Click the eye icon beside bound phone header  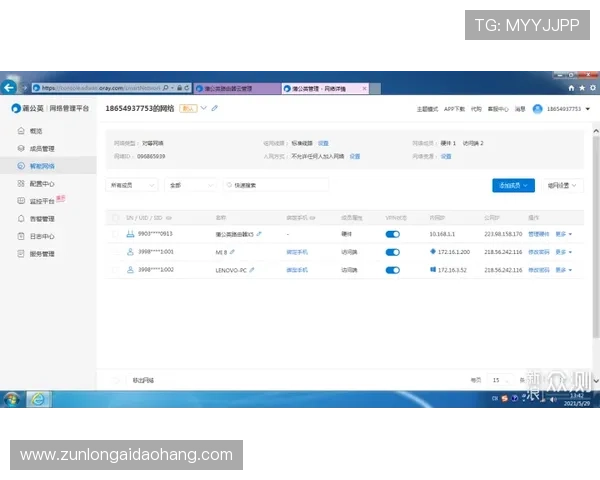[313, 218]
